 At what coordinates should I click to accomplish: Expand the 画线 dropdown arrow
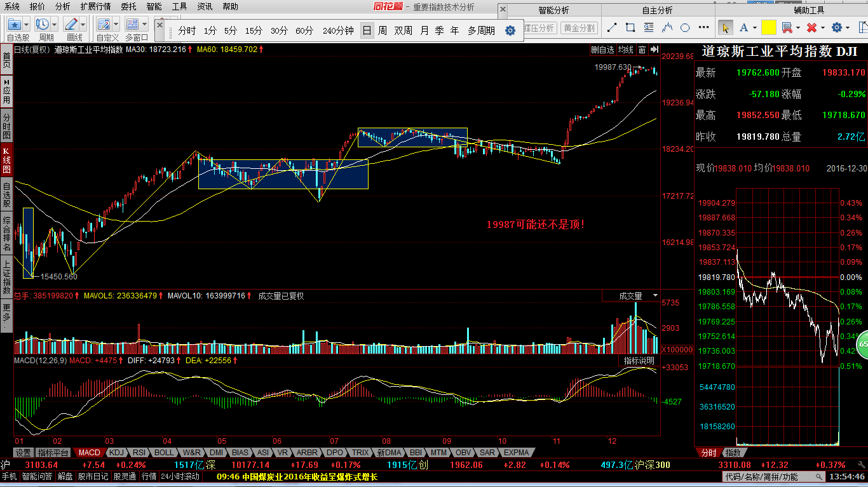tap(83, 25)
